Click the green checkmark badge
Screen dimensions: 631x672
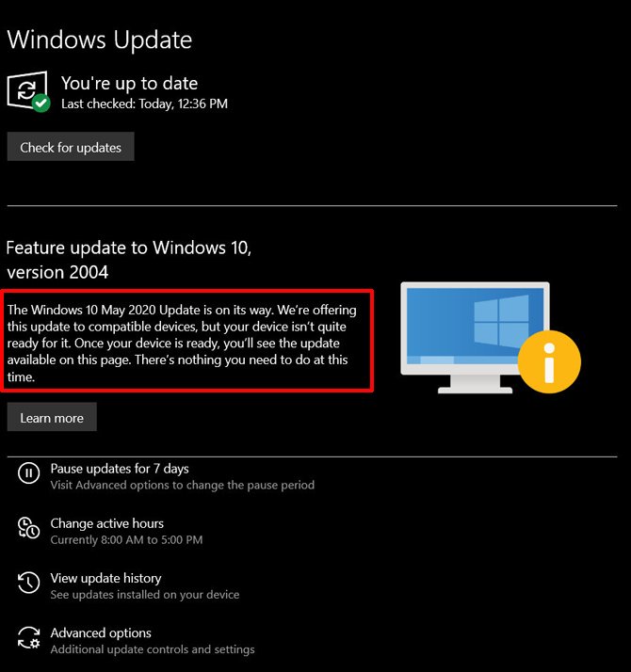pos(41,103)
